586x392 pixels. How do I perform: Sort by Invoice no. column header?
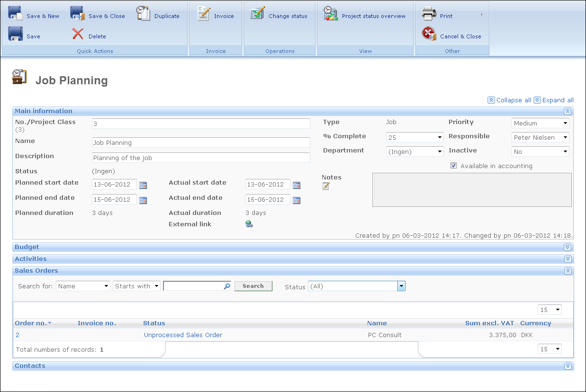click(97, 323)
